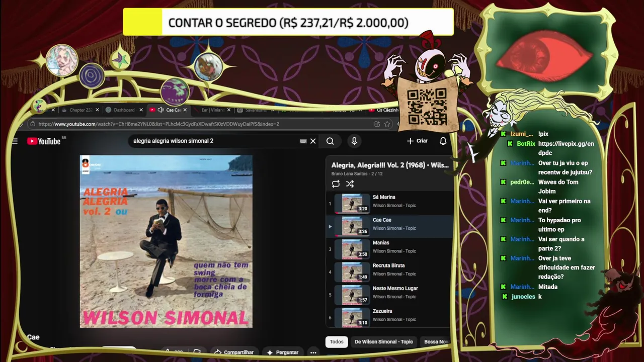
Task: Play Neste Mesmo Lugar track
Action: click(389, 295)
